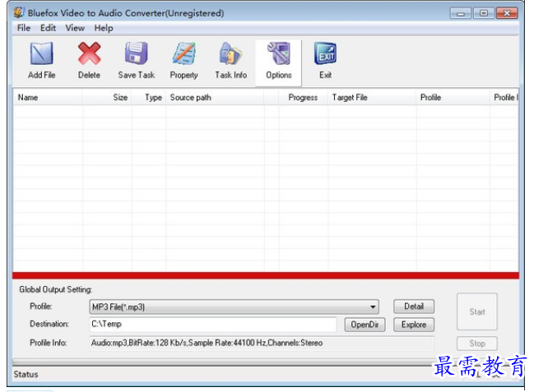This screenshot has height=392, width=534.
Task: Click the Explore button
Action: tap(414, 325)
